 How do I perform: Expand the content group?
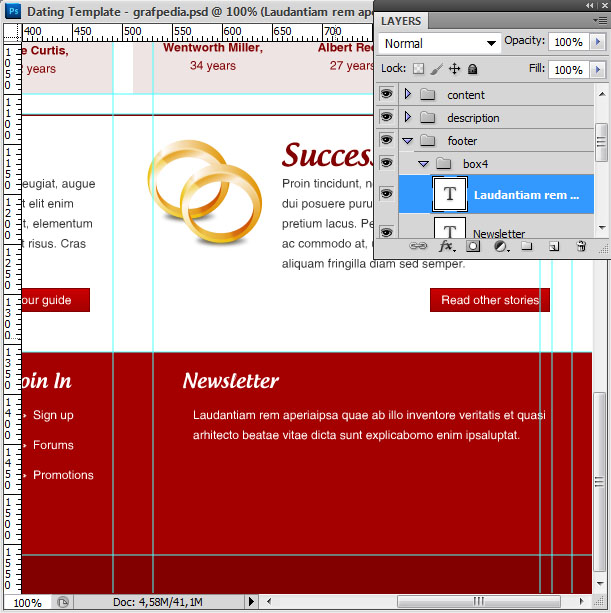(407, 94)
